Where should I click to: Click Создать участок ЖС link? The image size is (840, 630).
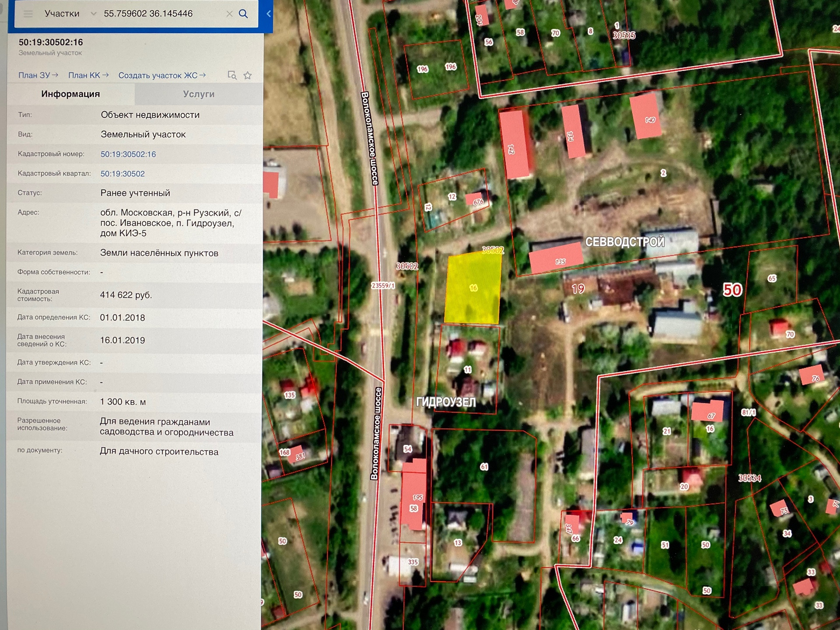161,75
